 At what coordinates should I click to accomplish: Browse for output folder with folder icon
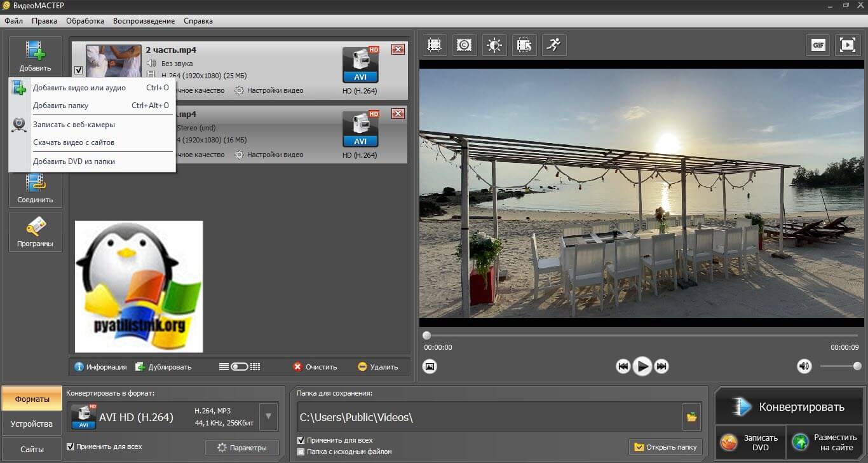pos(691,417)
